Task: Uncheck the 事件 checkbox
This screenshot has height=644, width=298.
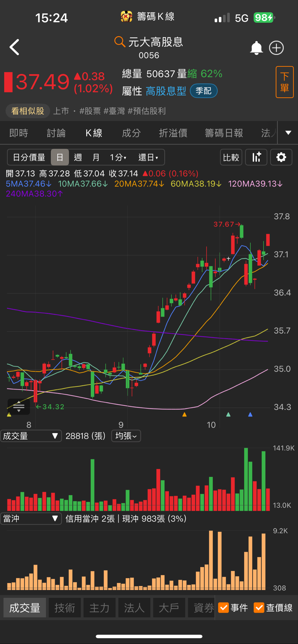Action: pos(224,608)
